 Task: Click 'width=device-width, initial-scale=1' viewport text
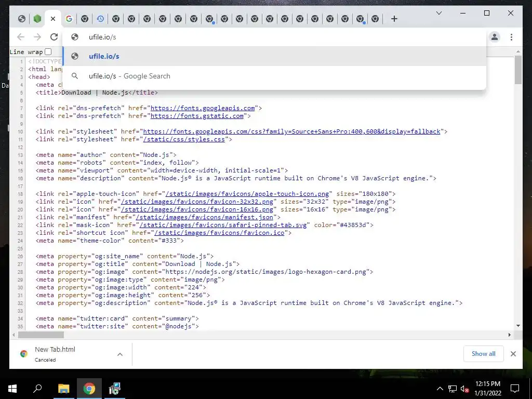(x=216, y=170)
